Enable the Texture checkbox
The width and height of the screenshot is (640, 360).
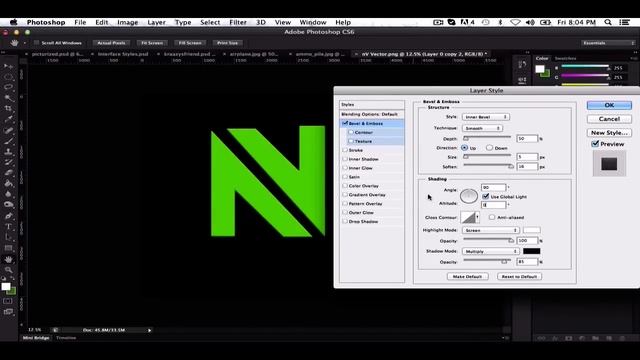point(351,141)
